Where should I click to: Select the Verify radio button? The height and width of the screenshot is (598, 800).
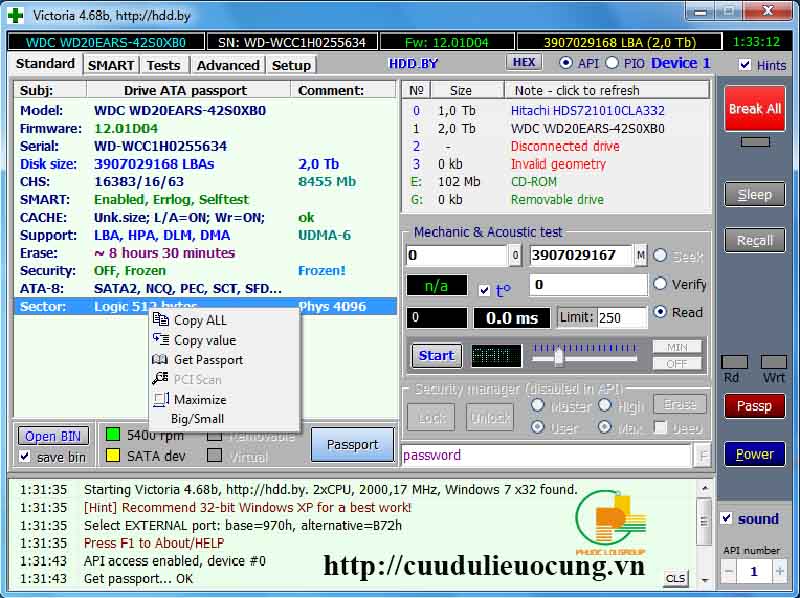point(660,284)
